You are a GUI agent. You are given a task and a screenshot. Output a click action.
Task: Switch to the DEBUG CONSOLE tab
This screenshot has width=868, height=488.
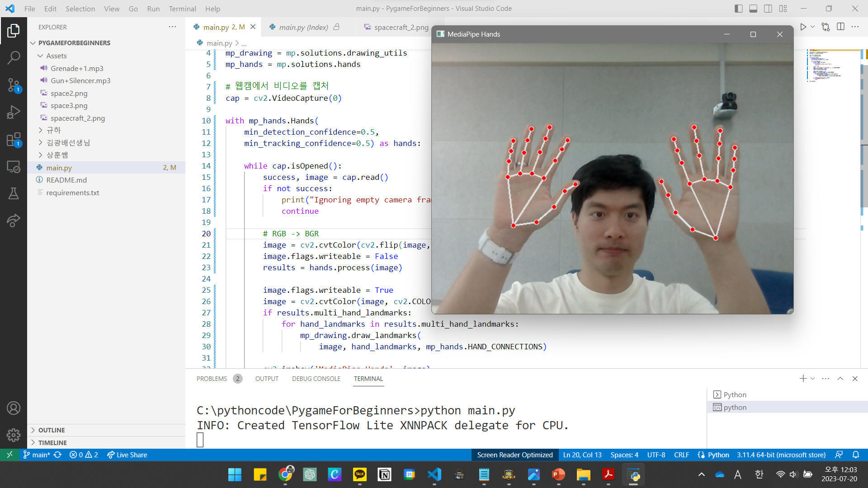pyautogui.click(x=316, y=379)
